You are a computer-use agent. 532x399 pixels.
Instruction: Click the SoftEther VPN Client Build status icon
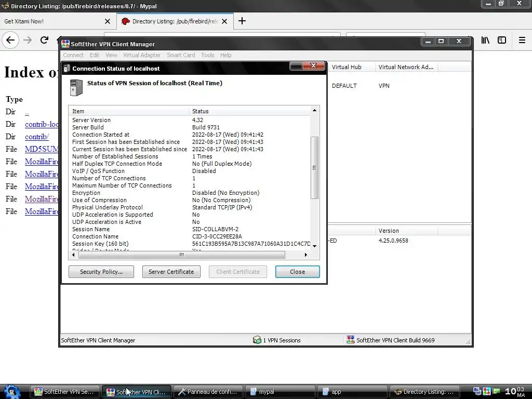tap(351, 340)
